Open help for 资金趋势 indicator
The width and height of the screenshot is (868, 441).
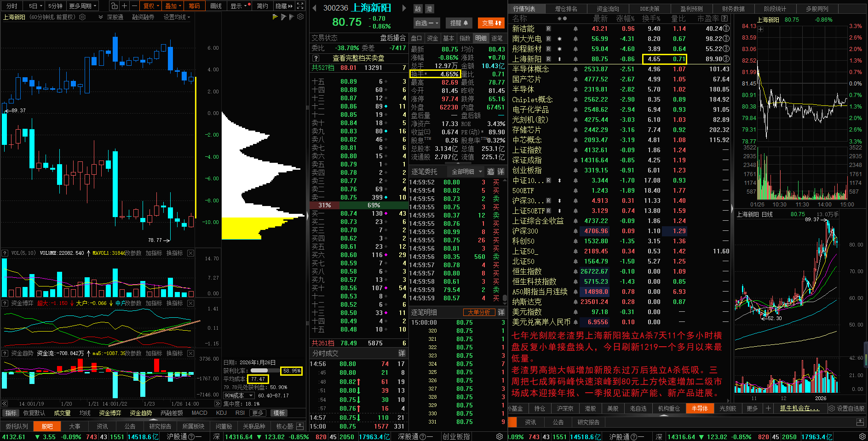click(5, 354)
